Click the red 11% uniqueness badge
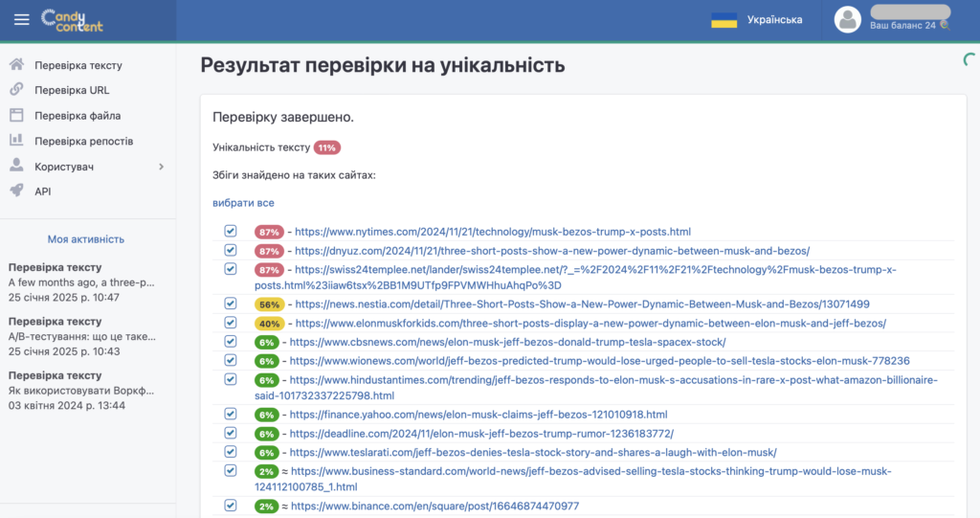 [x=327, y=147]
